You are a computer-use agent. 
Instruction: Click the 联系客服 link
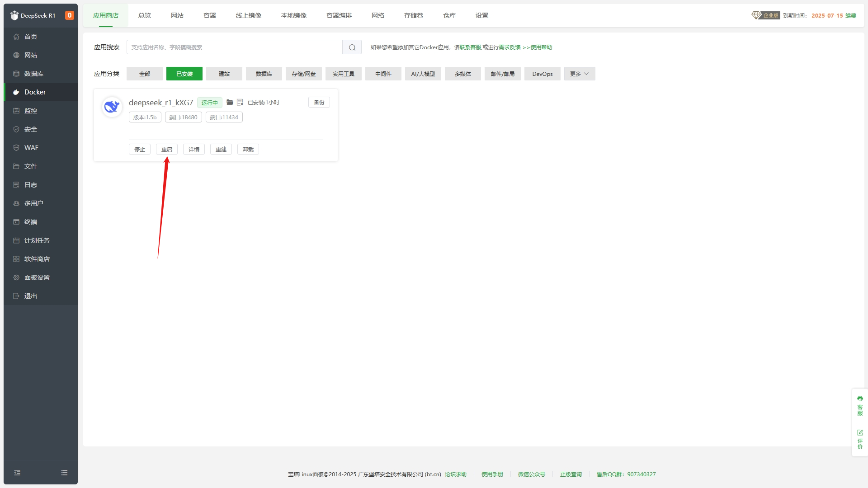pyautogui.click(x=471, y=47)
